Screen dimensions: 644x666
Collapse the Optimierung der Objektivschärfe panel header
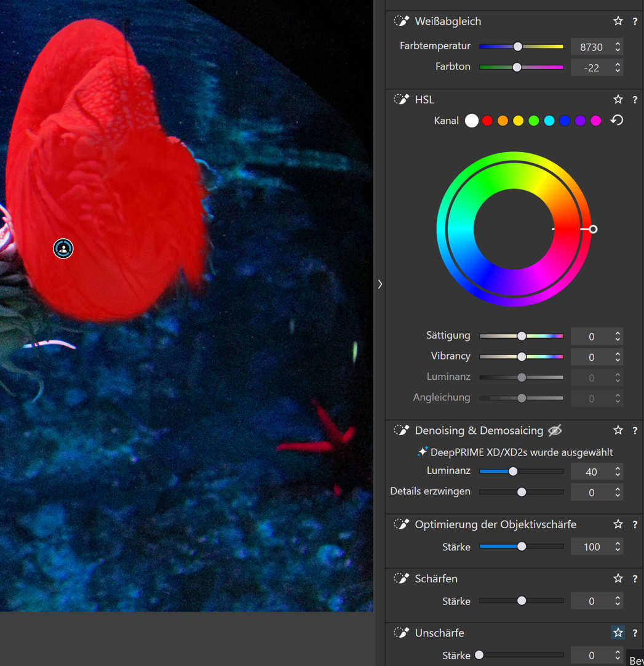495,524
